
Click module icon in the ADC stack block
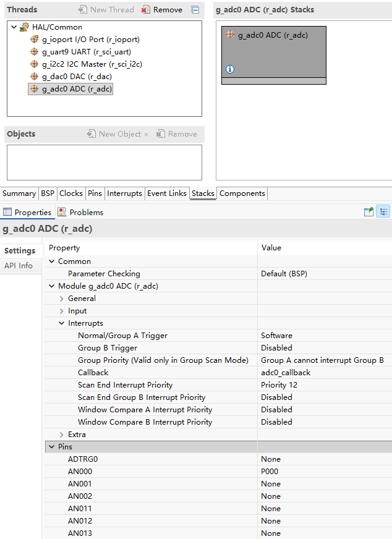[x=231, y=35]
